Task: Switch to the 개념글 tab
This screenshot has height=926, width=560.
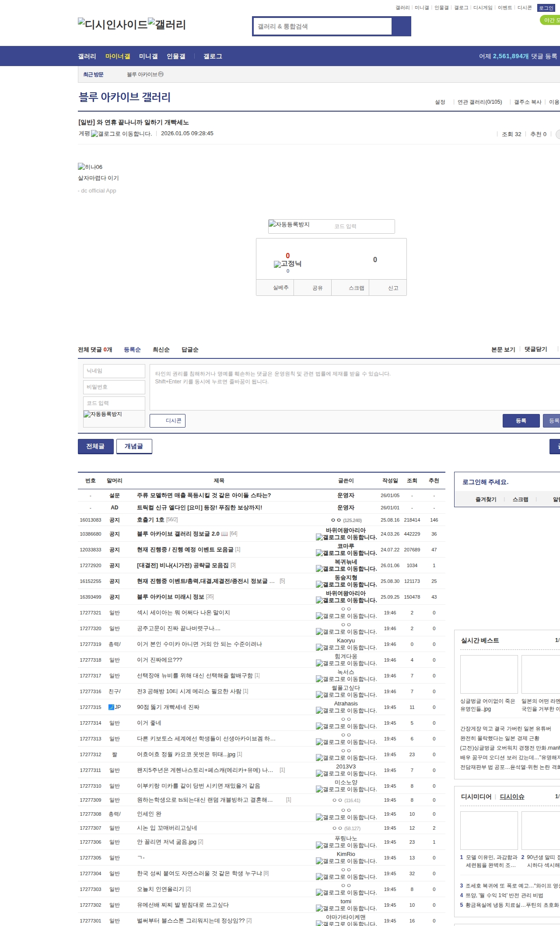Action: [x=134, y=446]
